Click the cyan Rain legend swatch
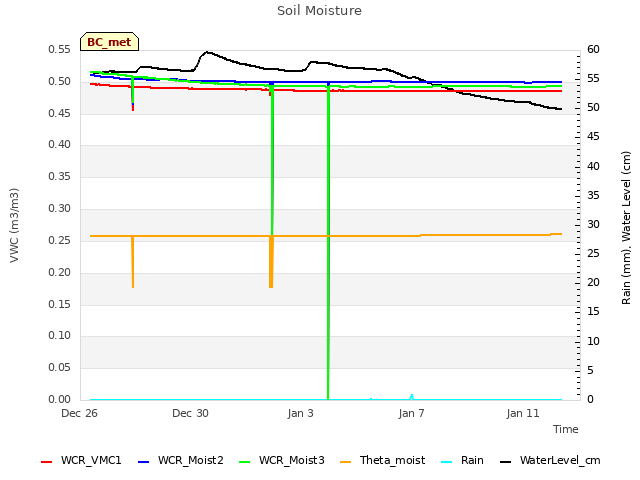Image resolution: width=640 pixels, height=480 pixels. (447, 462)
